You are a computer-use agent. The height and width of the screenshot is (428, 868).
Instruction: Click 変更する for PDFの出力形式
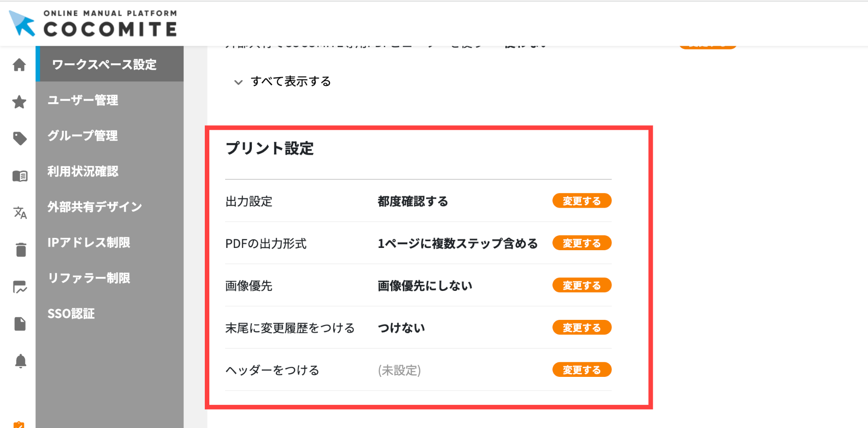581,243
